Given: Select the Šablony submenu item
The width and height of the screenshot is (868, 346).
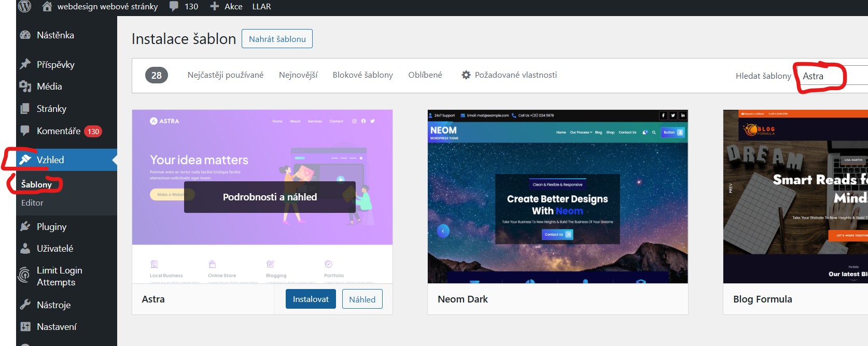Looking at the screenshot, I should pos(36,184).
